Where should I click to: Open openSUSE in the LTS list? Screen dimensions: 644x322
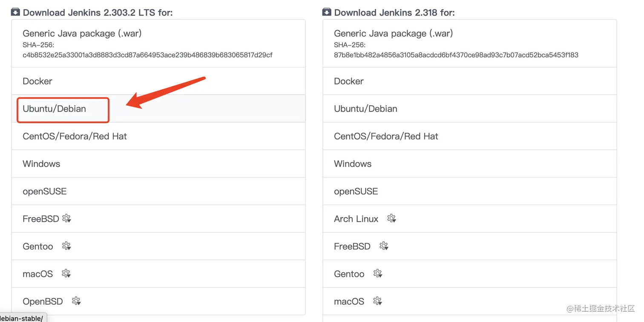158,191
